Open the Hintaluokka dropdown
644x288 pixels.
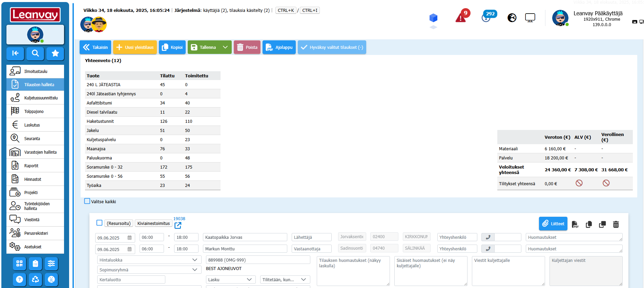coord(148,260)
